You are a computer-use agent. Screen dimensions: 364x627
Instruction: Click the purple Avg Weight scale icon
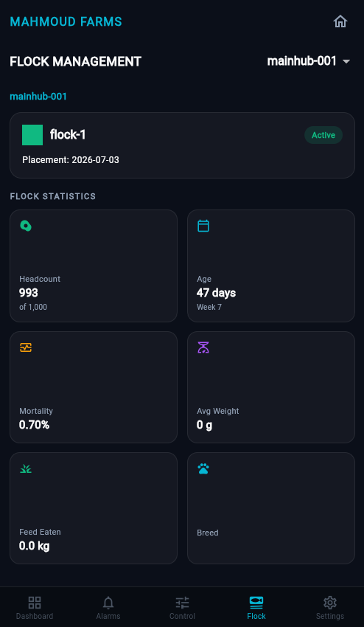(x=203, y=347)
